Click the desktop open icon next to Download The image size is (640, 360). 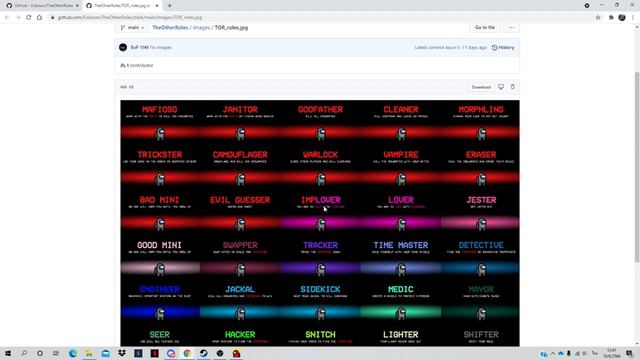coord(501,87)
